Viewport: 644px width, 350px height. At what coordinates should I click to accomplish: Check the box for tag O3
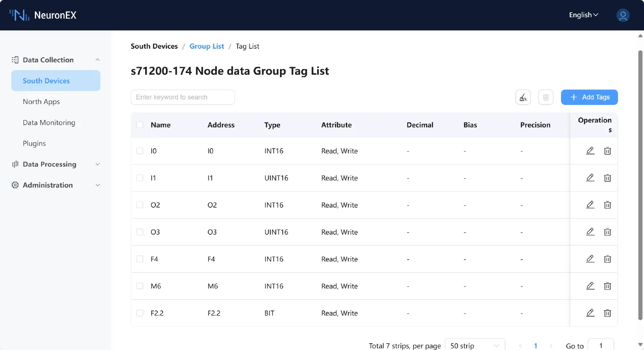pyautogui.click(x=140, y=232)
